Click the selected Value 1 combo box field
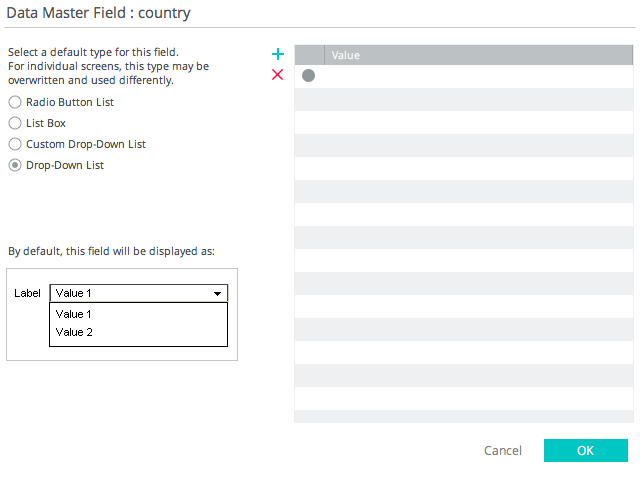Viewport: 642px width, 477px height. (130, 293)
